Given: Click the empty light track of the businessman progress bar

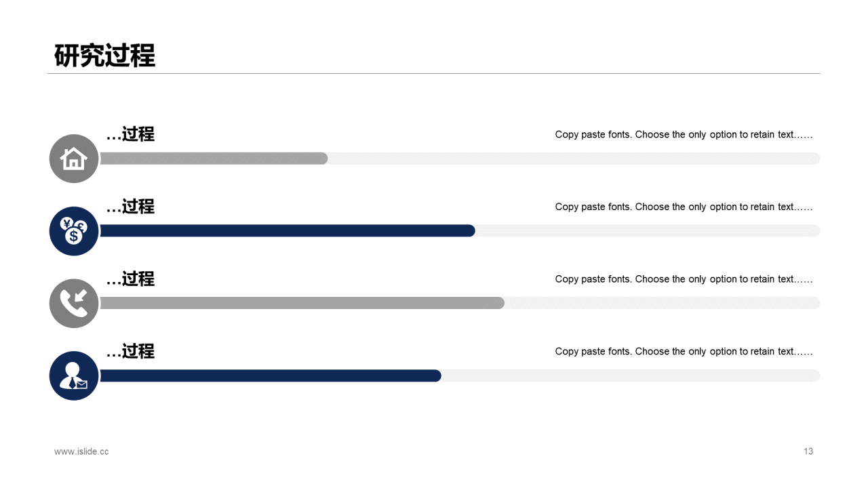Looking at the screenshot, I should pos(631,375).
